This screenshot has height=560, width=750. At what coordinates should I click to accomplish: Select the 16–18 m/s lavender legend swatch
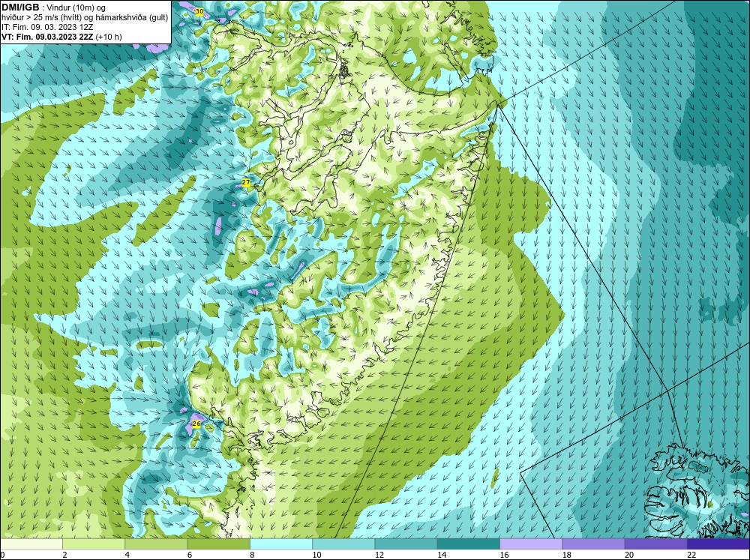[531, 544]
